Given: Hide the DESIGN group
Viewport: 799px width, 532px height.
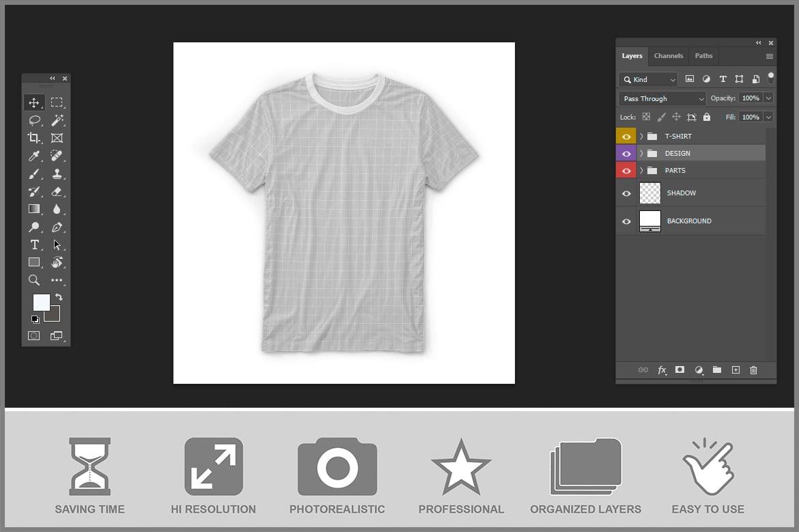Looking at the screenshot, I should coord(626,154).
